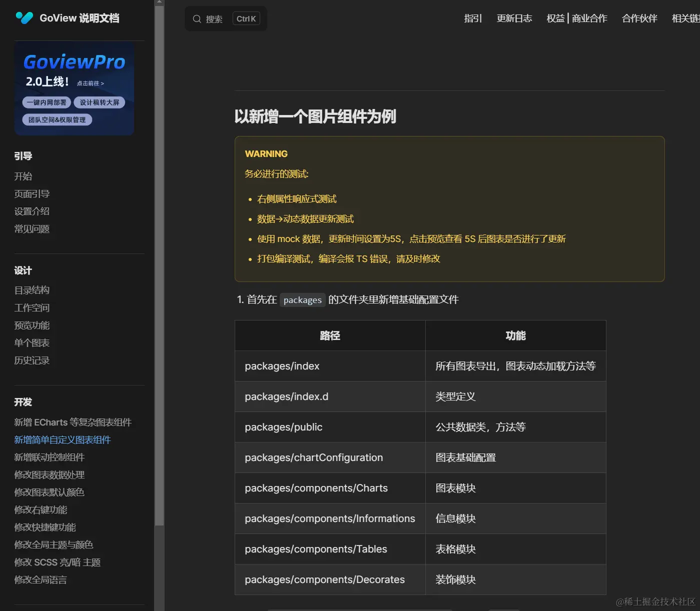This screenshot has width=700, height=611.
Task: Open 权益 | 商业合作 nav item
Action: click(576, 18)
